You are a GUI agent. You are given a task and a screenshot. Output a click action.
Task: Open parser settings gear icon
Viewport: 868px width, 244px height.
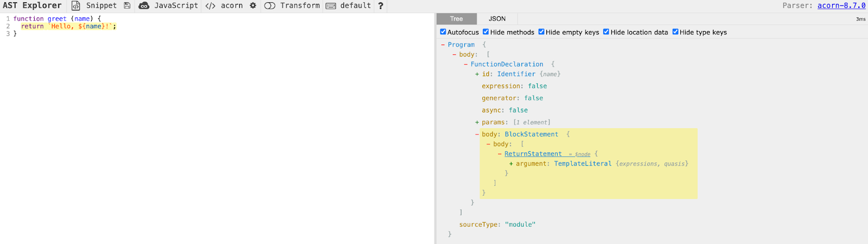click(x=253, y=5)
